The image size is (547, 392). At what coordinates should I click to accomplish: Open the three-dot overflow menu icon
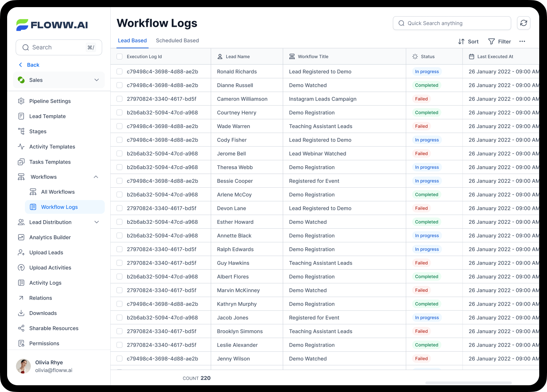[522, 41]
